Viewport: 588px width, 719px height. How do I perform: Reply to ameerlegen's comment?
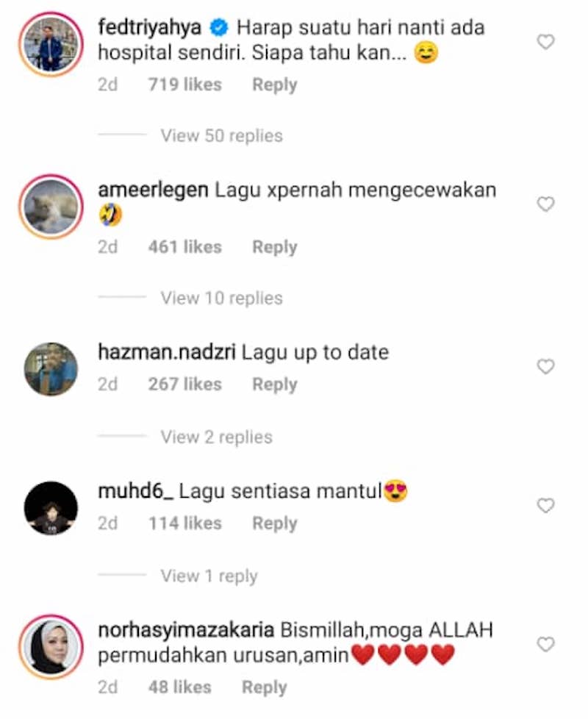click(274, 247)
